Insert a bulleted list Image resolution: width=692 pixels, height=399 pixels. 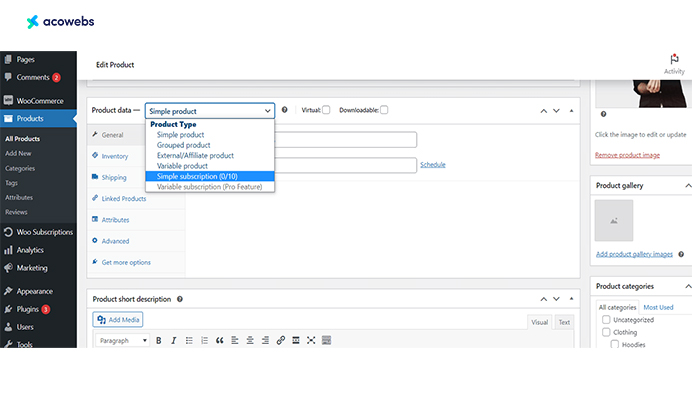tap(189, 340)
